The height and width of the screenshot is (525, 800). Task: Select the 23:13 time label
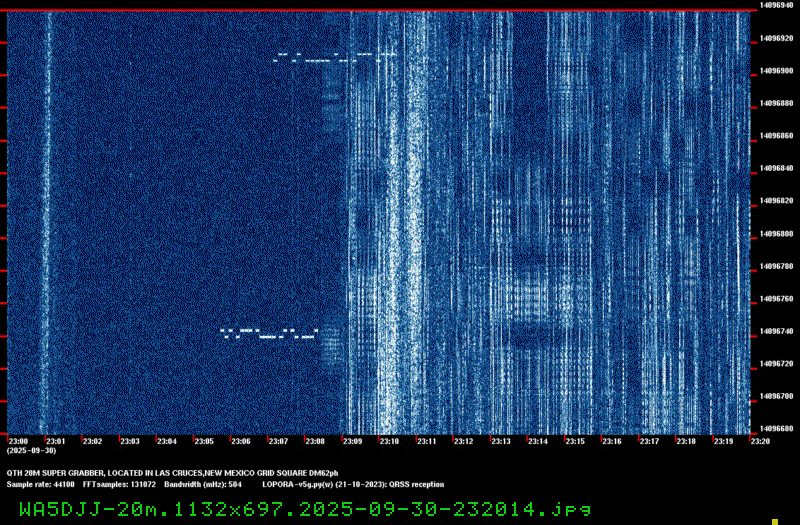[502, 441]
